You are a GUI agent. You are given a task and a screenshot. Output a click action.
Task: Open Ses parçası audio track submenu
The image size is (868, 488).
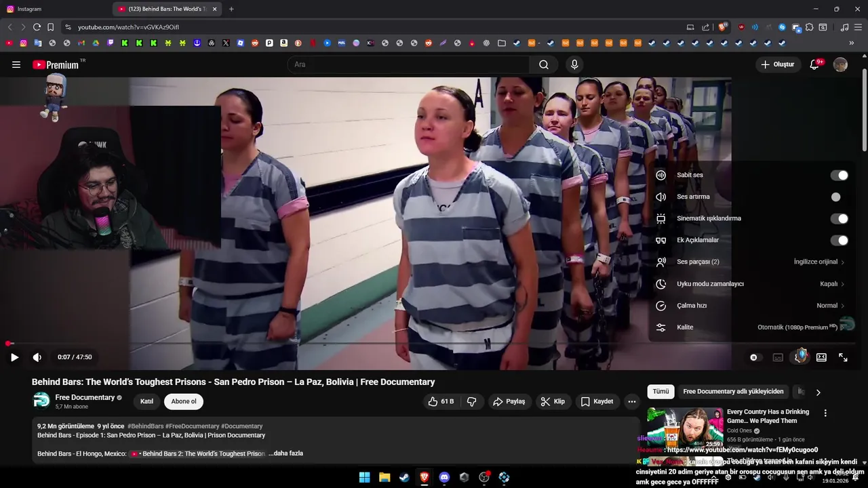[750, 262]
